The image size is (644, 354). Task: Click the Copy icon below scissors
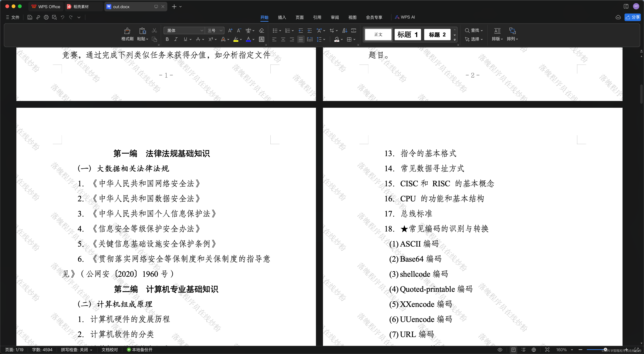pyautogui.click(x=155, y=39)
